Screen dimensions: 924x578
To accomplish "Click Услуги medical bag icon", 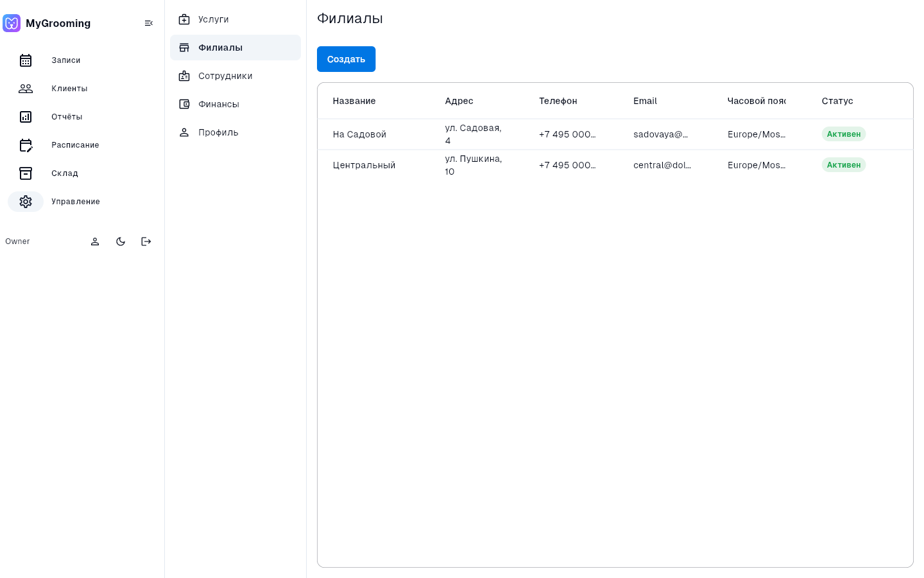I will pyautogui.click(x=184, y=19).
